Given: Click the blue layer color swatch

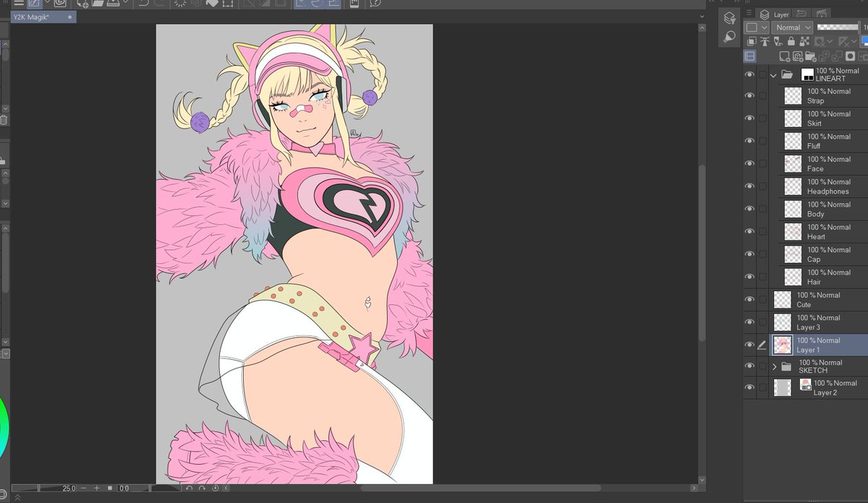Looking at the screenshot, I should [x=864, y=41].
